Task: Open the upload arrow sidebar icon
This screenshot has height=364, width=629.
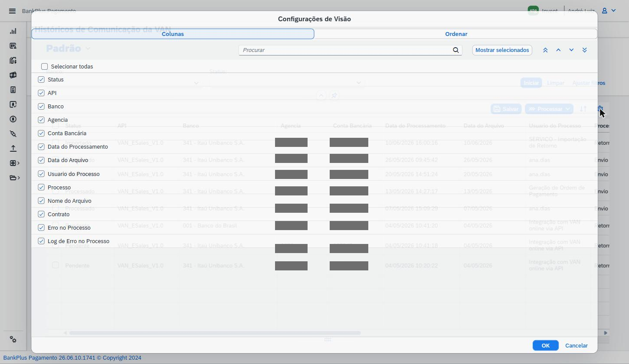Action: (13, 148)
